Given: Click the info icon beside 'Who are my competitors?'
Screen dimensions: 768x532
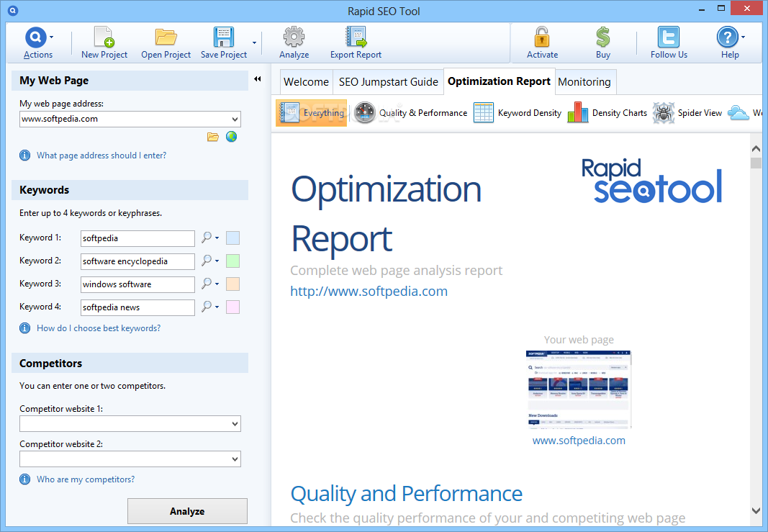Looking at the screenshot, I should coord(24,479).
